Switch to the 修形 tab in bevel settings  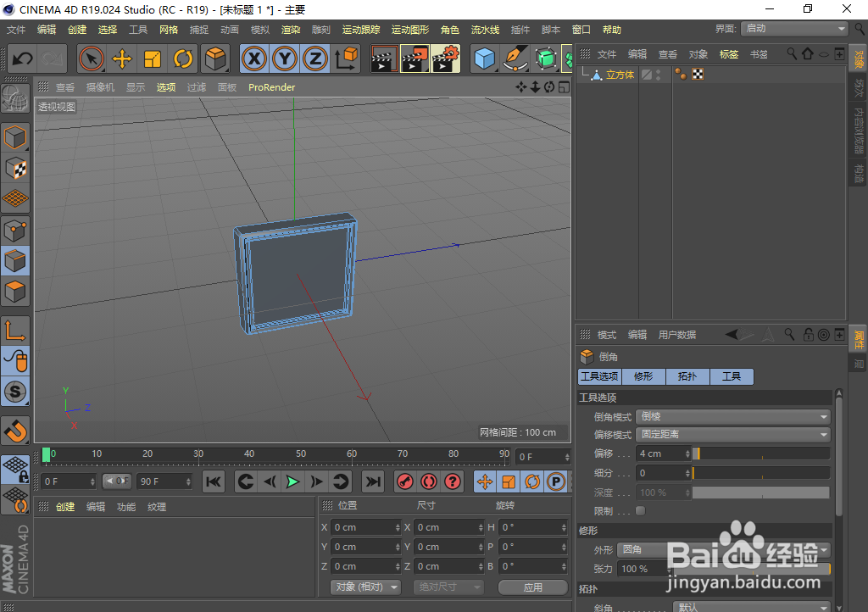coord(644,376)
